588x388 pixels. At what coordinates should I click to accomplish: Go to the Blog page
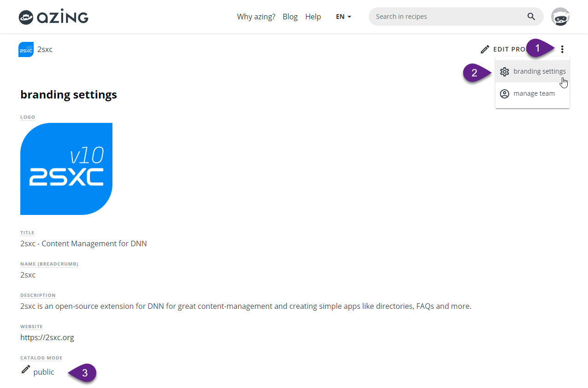[x=290, y=17]
